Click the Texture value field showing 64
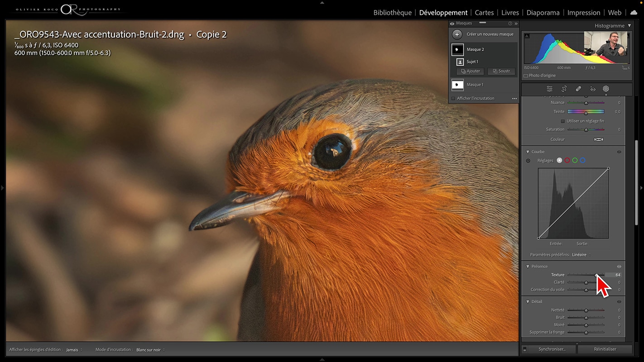The width and height of the screenshot is (644, 362). 614,275
